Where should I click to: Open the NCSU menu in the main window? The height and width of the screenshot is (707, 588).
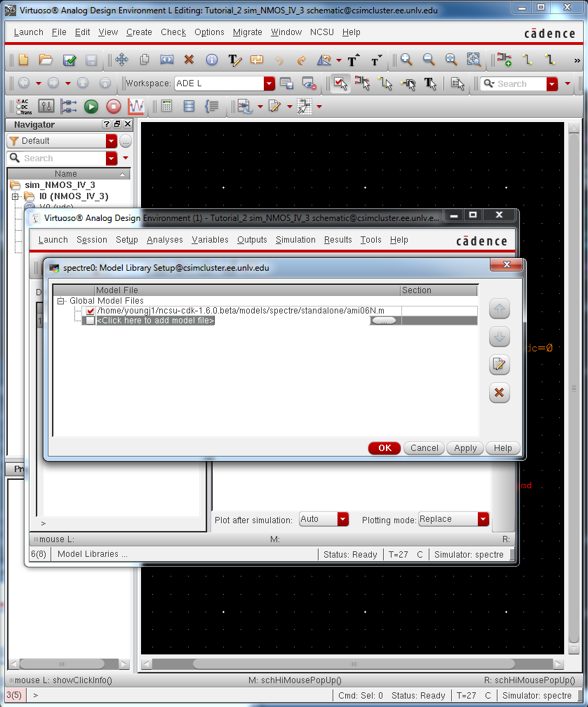pyautogui.click(x=321, y=32)
